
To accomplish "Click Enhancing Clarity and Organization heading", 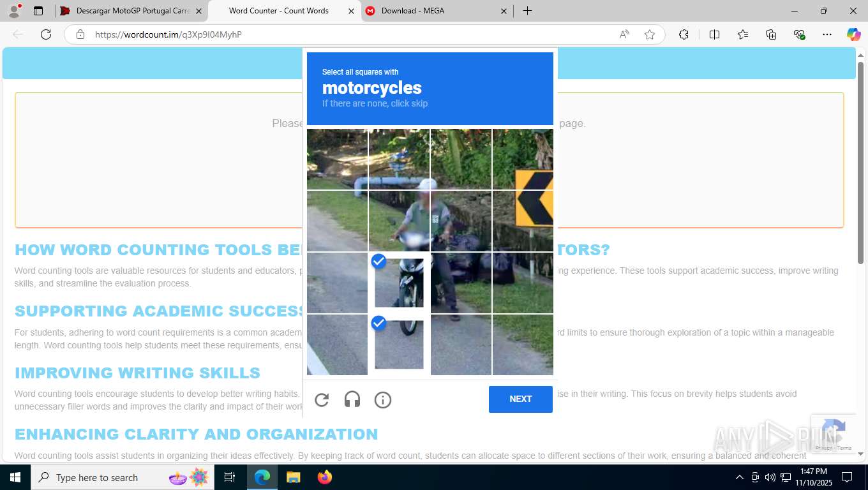I will tap(196, 434).
